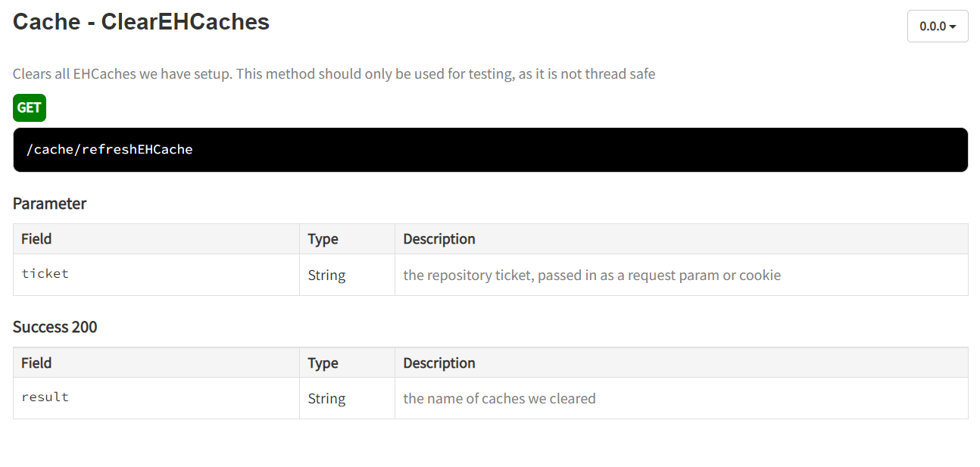
Task: Click the Type header in Success 200 table
Action: coord(323,363)
